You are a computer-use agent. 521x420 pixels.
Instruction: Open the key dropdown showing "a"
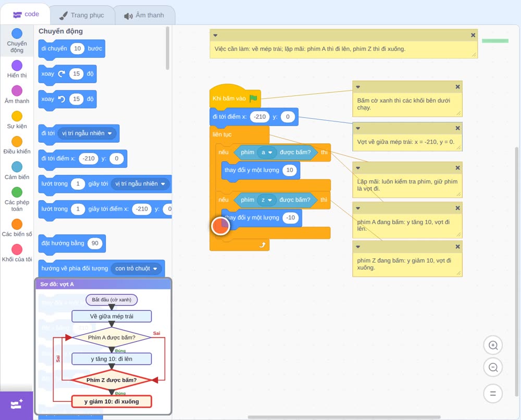click(267, 152)
